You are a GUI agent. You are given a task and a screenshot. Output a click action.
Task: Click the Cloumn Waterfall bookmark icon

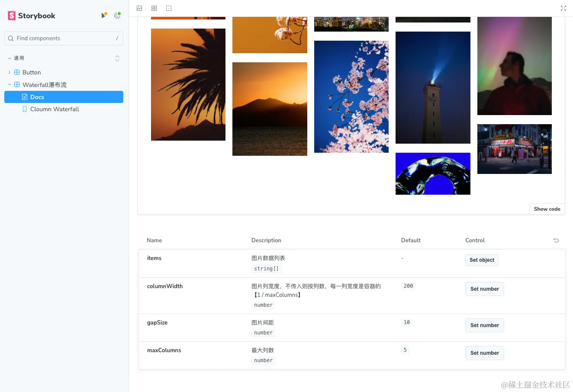(25, 109)
